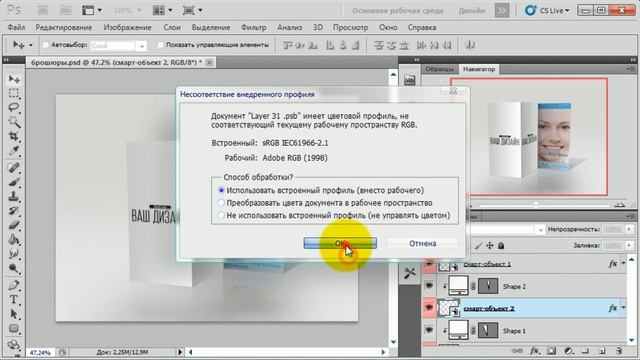Select the Quick Selection tool
Screen dimensions: 640x360
pos(13,122)
